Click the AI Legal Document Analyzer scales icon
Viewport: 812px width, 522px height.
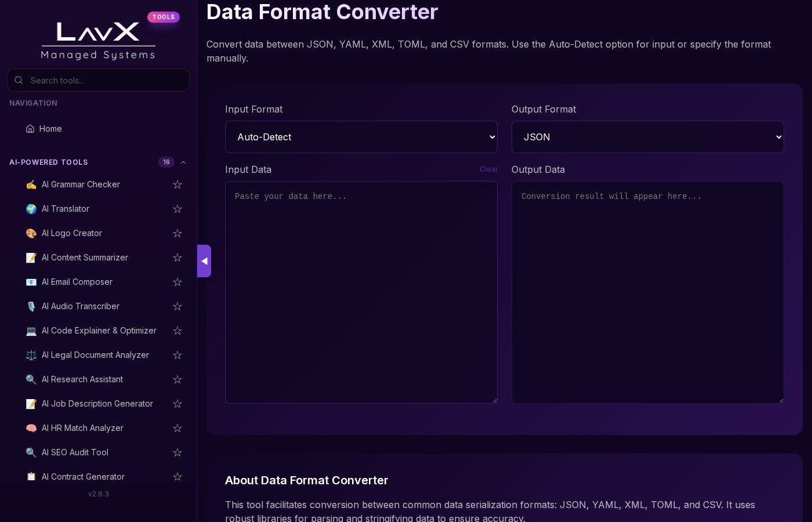pos(31,355)
